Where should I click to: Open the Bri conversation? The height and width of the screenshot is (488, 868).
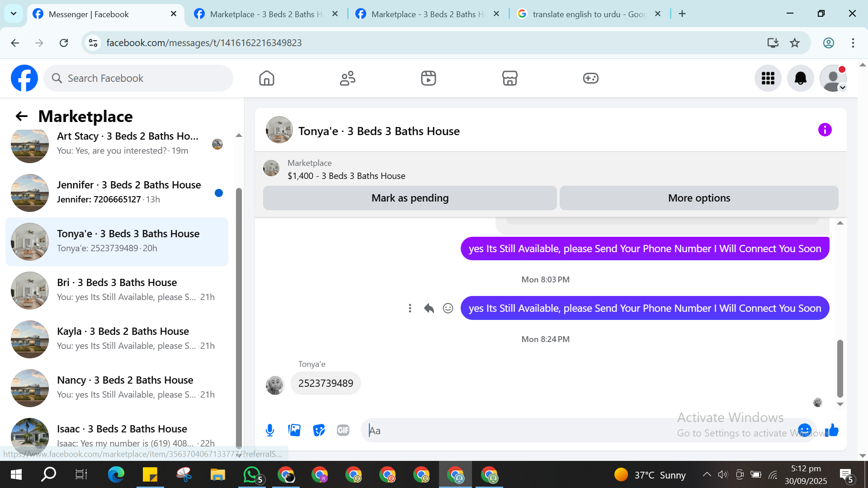click(117, 291)
